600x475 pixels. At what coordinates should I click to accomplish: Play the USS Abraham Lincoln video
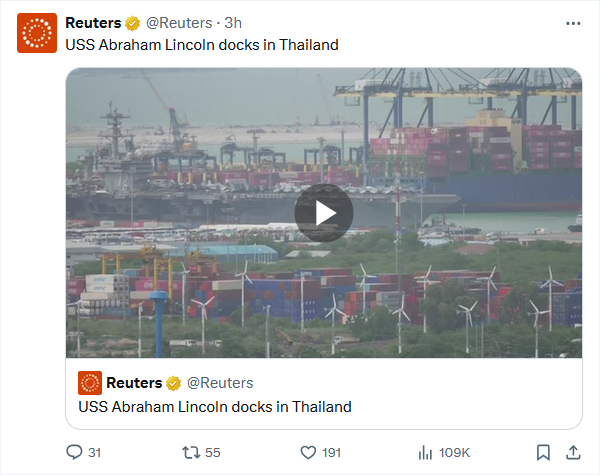coord(324,213)
